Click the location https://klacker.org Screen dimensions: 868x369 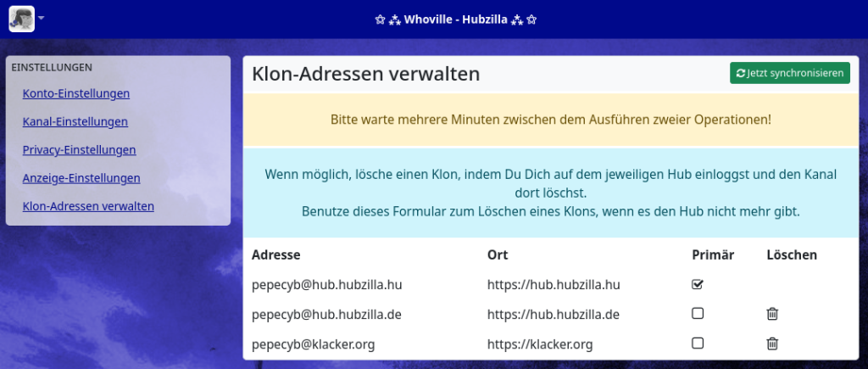(539, 344)
